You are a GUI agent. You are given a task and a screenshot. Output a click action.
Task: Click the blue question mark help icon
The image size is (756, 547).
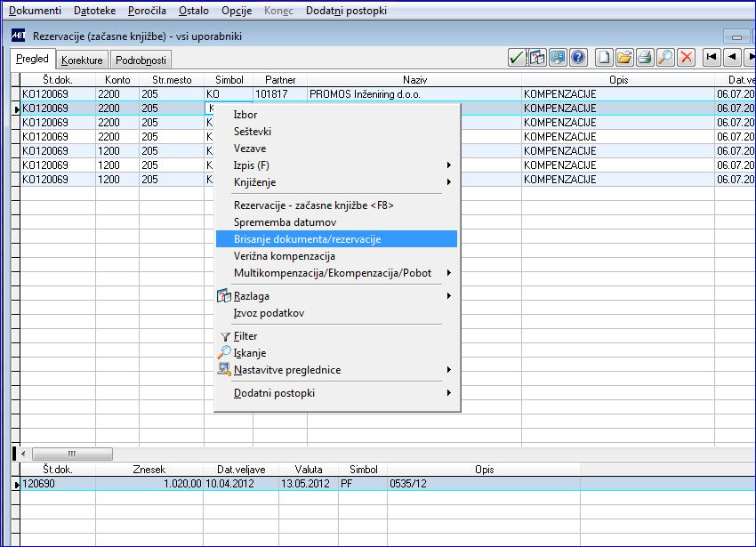578,58
